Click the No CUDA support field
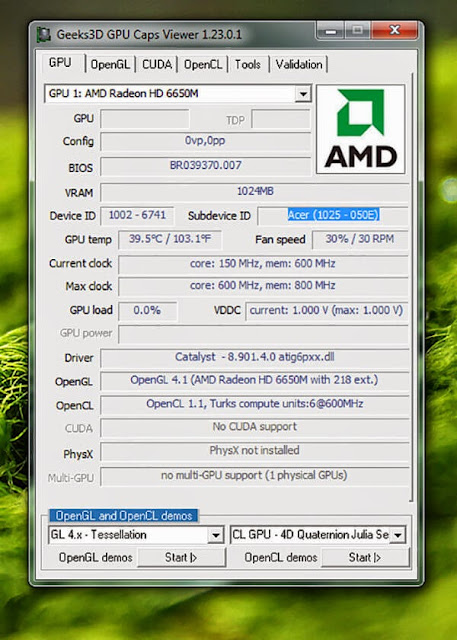Screen dimensions: 457x640 tap(255, 427)
